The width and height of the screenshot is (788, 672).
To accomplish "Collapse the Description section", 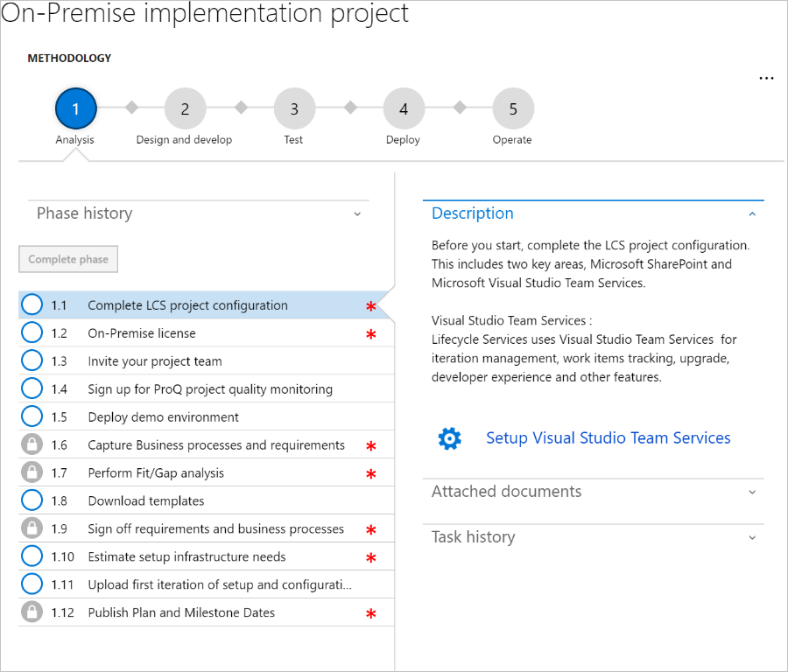I will pos(751,213).
